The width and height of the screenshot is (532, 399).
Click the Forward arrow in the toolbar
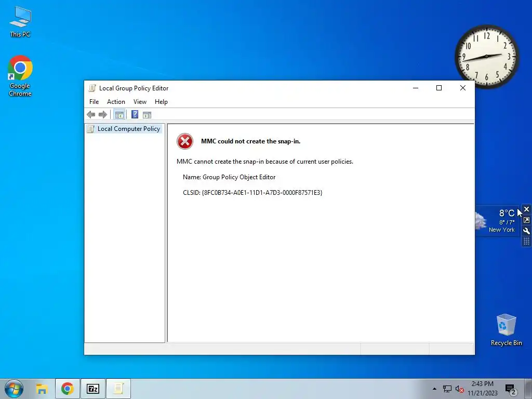(x=103, y=115)
